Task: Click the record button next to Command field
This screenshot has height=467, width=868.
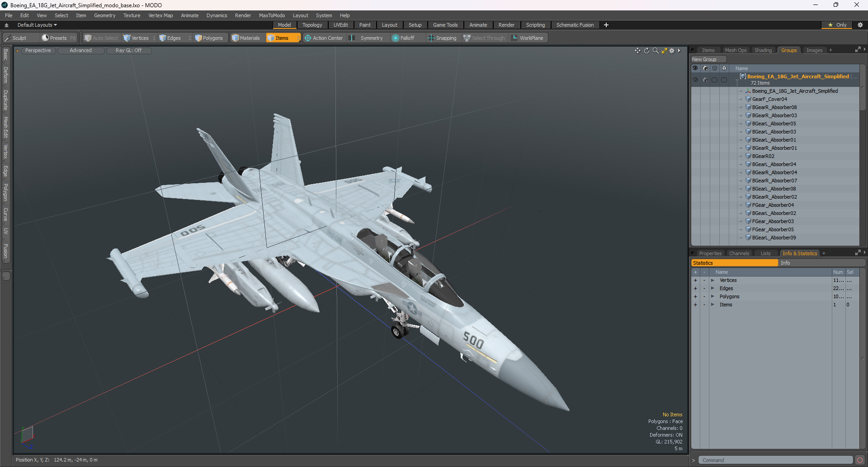Action: [860, 460]
